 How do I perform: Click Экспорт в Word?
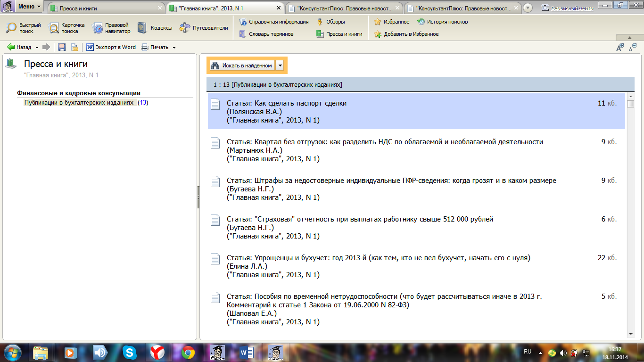(111, 47)
